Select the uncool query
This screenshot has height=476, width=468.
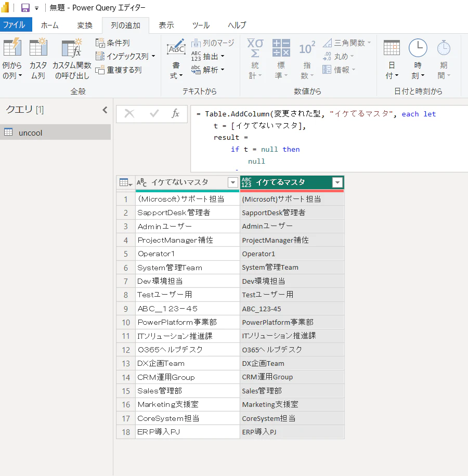55,133
